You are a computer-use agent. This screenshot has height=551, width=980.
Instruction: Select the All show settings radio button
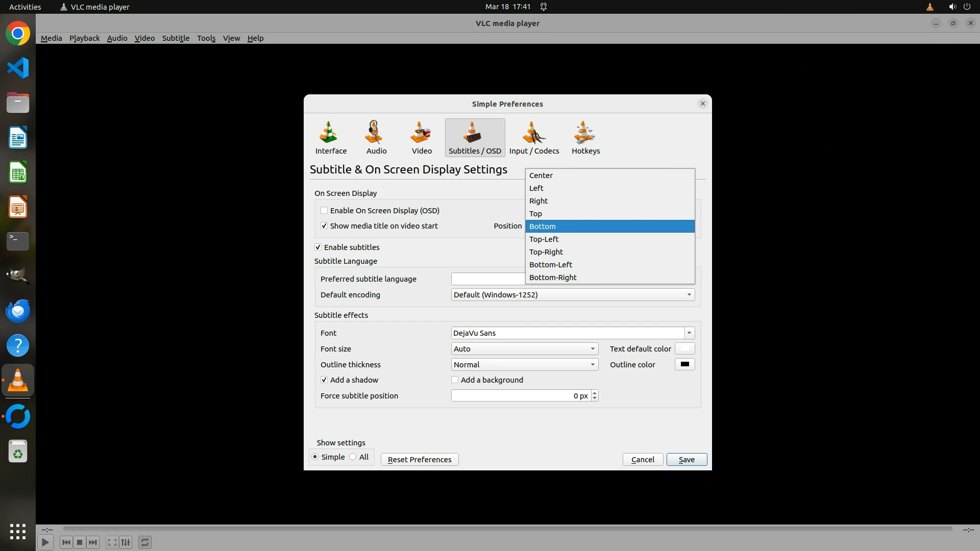[x=353, y=457]
